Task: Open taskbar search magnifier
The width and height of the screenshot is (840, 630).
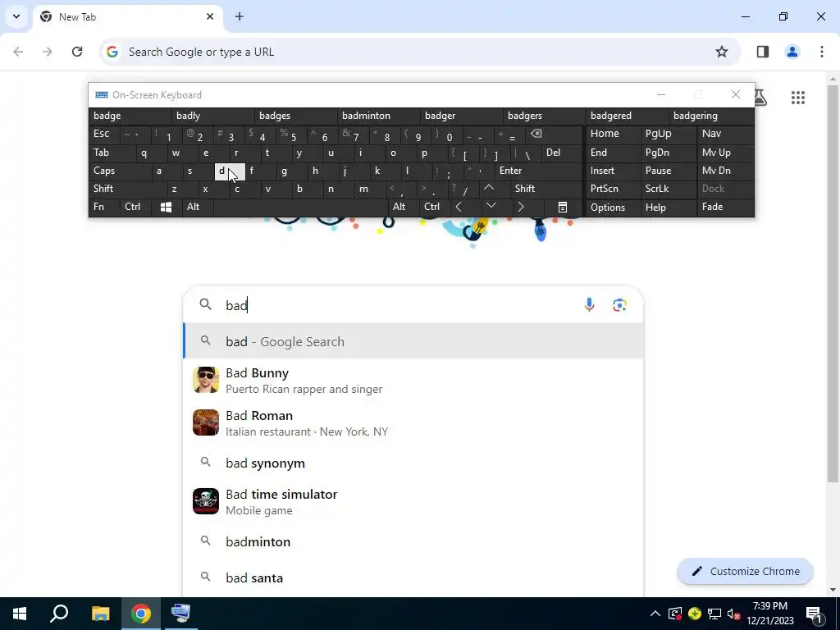Action: [x=59, y=614]
